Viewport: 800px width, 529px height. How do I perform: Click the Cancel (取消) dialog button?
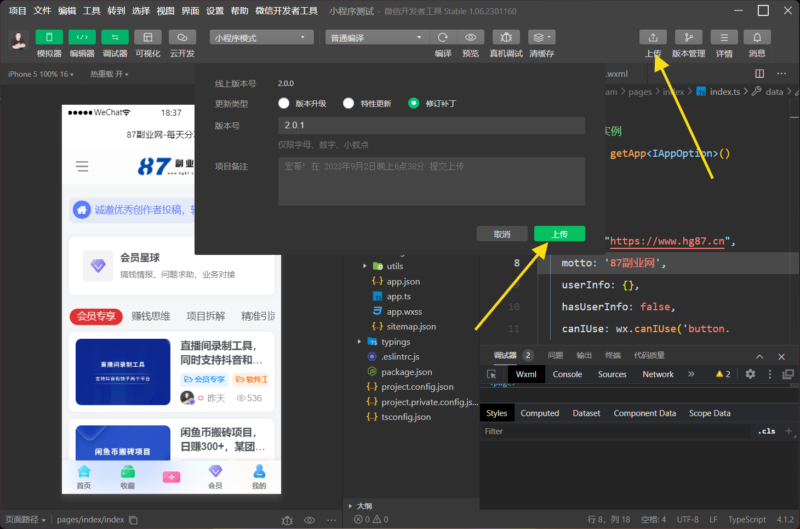502,234
